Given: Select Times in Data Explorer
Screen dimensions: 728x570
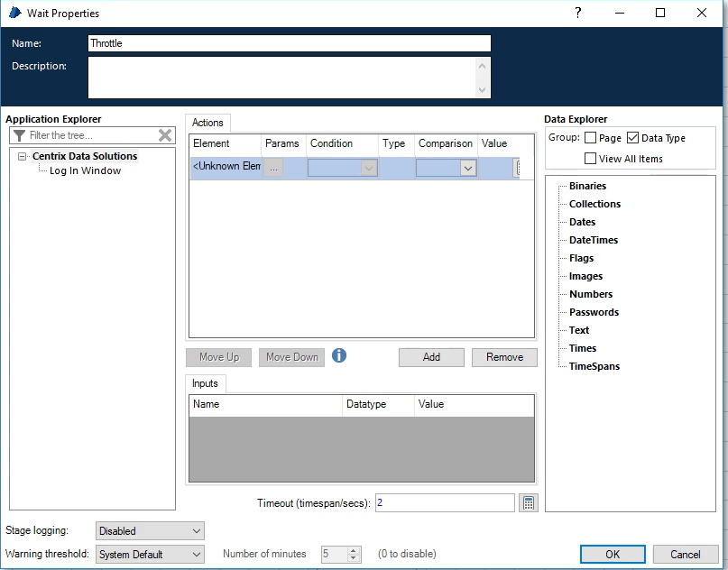Looking at the screenshot, I should click(583, 348).
